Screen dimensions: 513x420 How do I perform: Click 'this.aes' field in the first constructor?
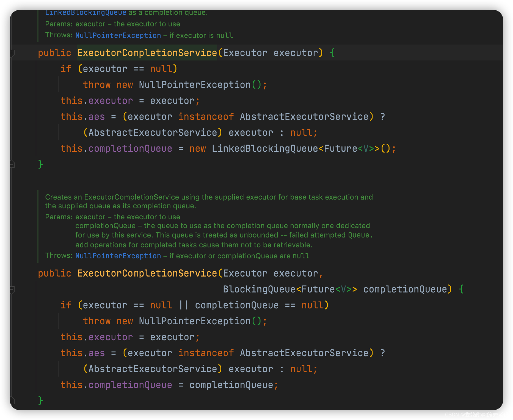point(83,117)
